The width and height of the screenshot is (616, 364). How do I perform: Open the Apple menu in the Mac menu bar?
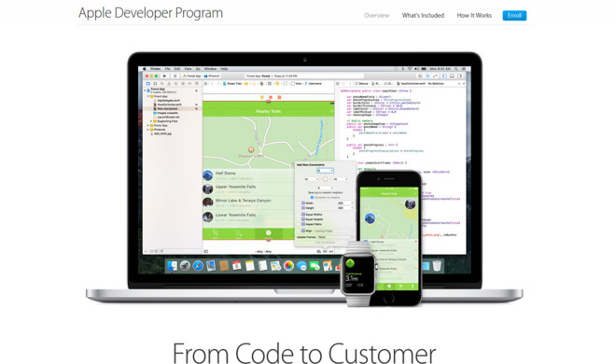tap(145, 69)
